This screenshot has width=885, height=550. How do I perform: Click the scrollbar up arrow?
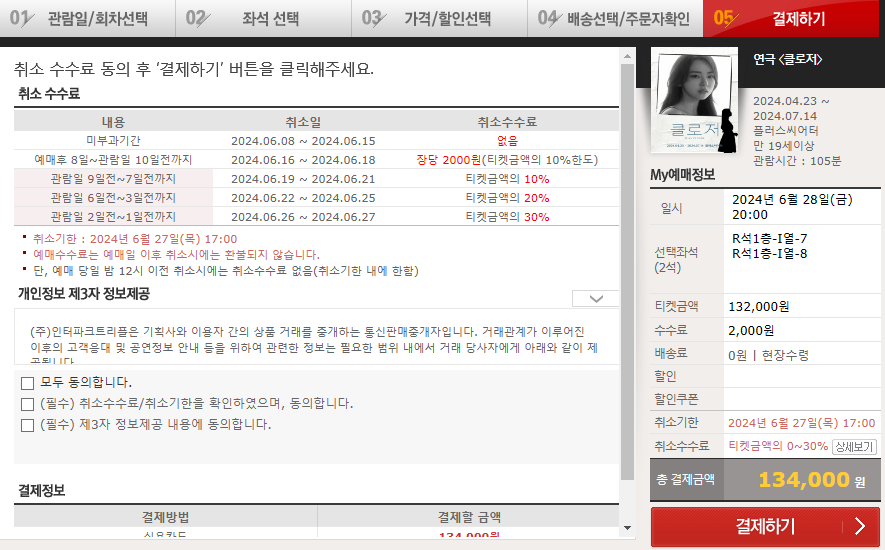pos(627,56)
